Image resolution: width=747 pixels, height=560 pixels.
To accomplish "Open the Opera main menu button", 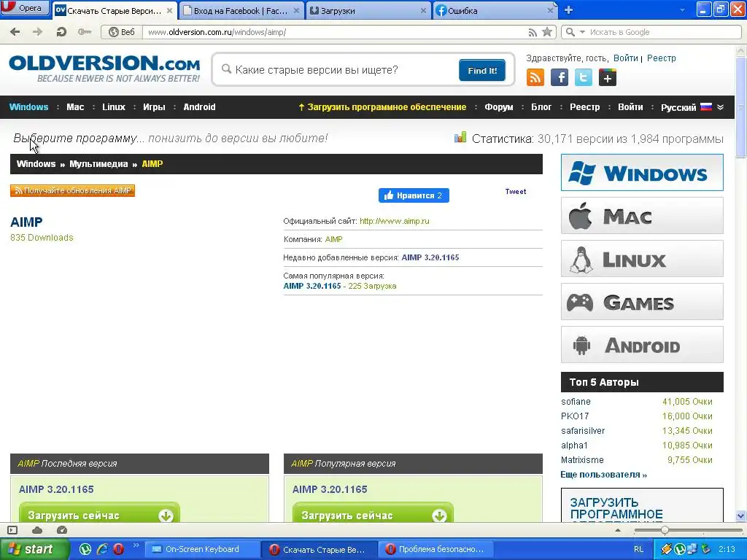I will click(25, 8).
